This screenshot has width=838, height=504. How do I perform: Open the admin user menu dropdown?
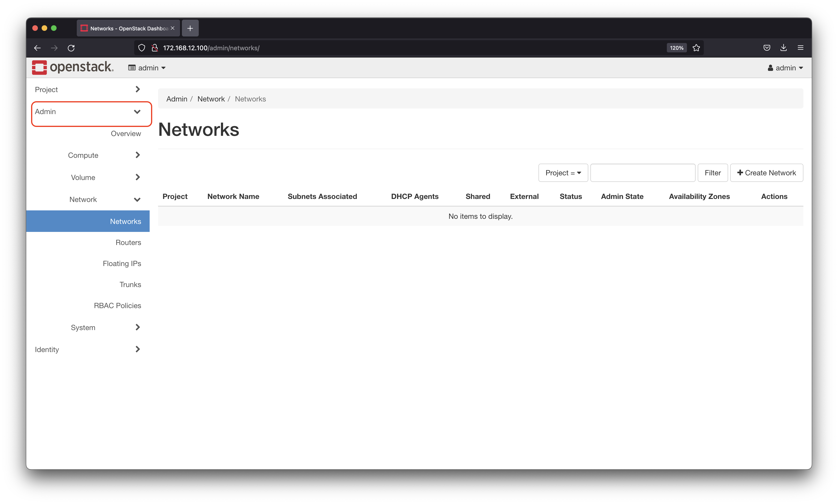[x=785, y=68]
